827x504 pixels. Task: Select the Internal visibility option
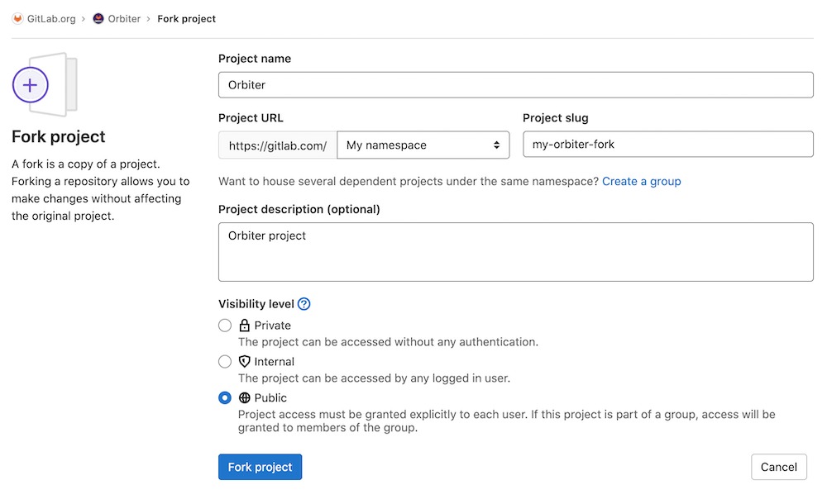tap(224, 361)
